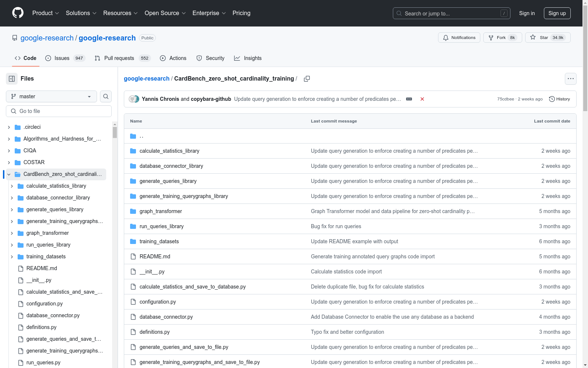Screen dimensions: 588x368
Task: Expand the commit message ellipsis
Action: (409, 99)
